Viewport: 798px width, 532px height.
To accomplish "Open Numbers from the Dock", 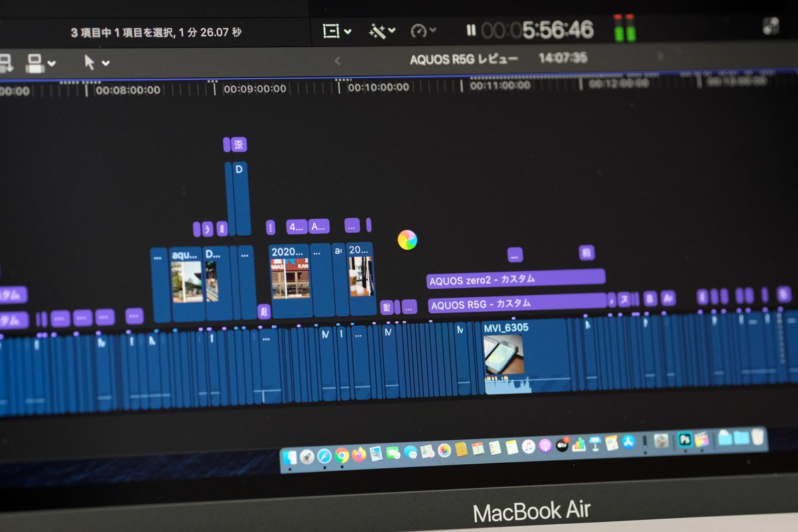I will (579, 444).
